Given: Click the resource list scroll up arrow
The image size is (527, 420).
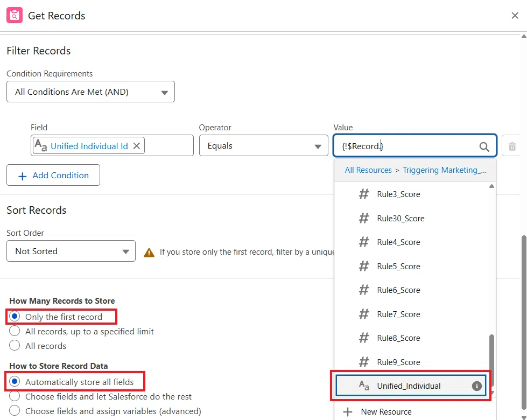Looking at the screenshot, I should coord(491,186).
